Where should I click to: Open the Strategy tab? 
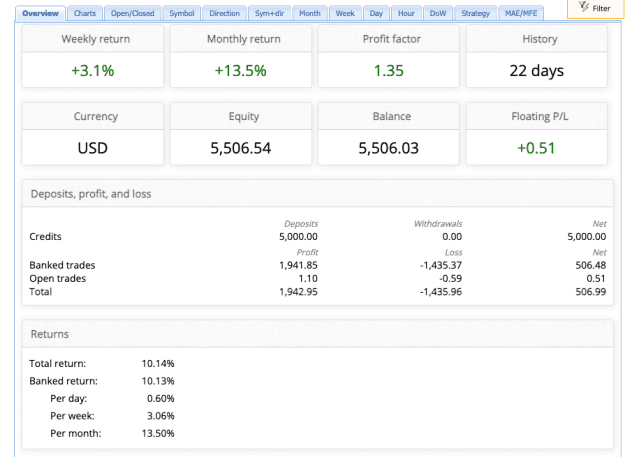click(476, 14)
